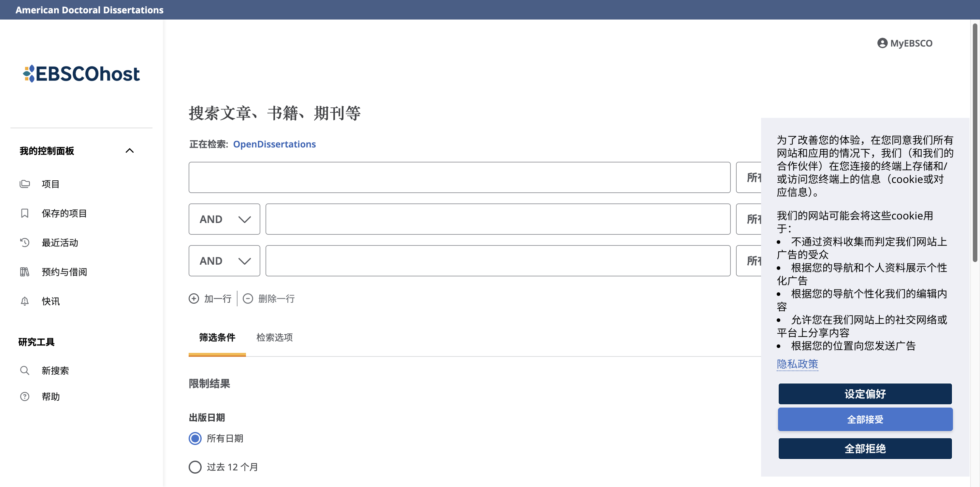Image resolution: width=980 pixels, height=487 pixels.
Task: Open 快讯 alerts in the sidebar
Action: pyautogui.click(x=50, y=301)
